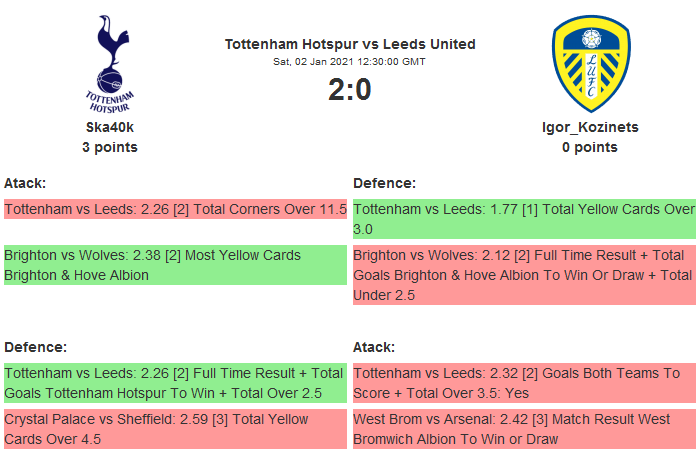Select Crystal Palace vs Sheffield Yellow Cards bet

(175, 429)
